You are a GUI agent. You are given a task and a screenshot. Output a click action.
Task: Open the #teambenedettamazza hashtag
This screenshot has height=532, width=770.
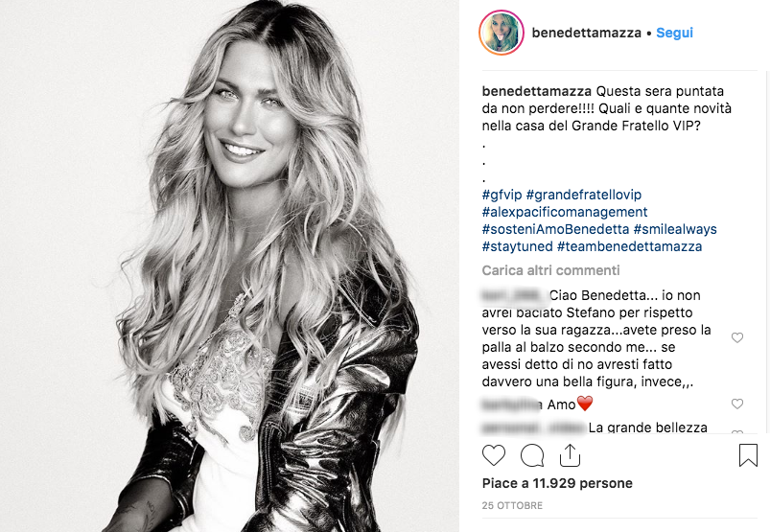(629, 246)
